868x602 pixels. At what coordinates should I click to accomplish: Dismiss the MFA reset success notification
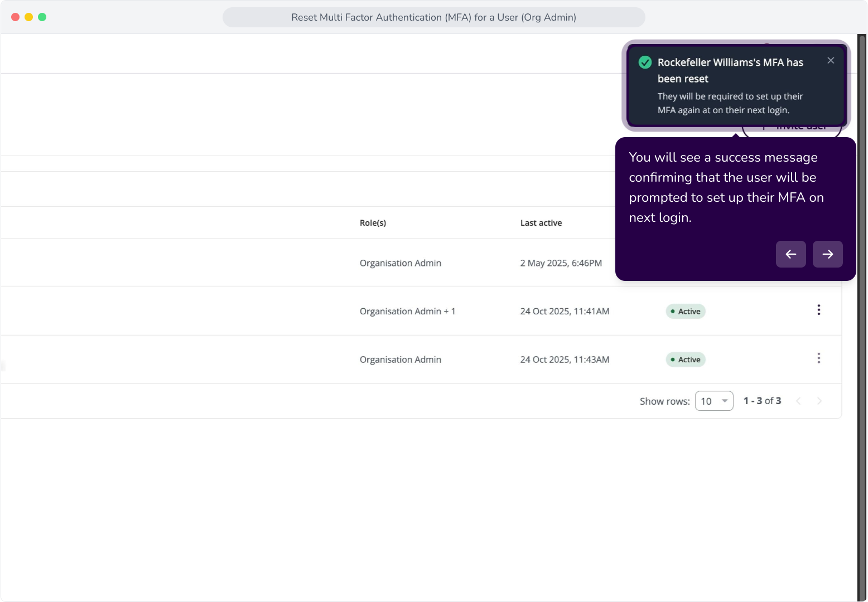[x=831, y=61]
